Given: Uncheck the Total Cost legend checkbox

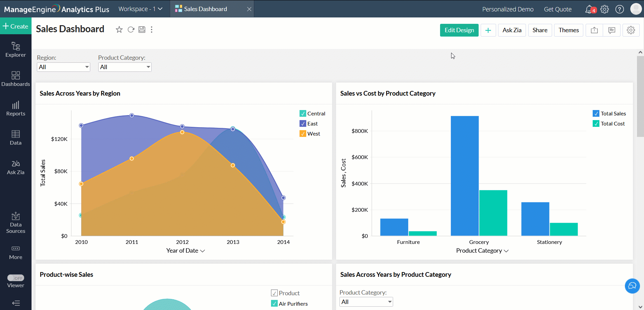Looking at the screenshot, I should click(596, 123).
